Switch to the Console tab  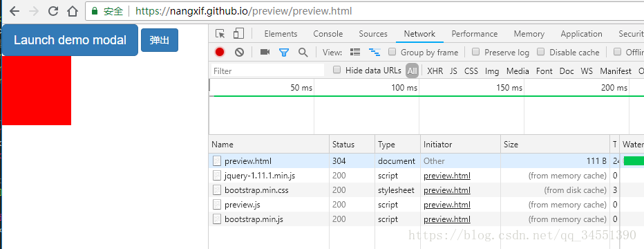click(328, 34)
